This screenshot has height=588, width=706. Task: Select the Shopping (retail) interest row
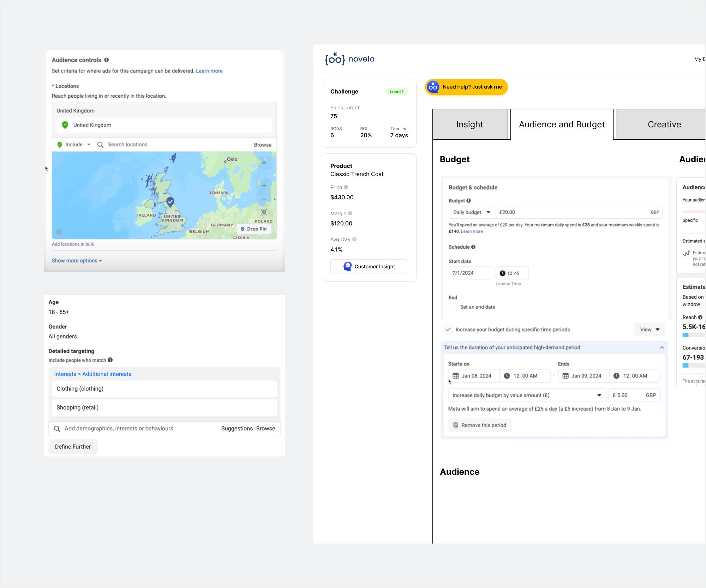click(164, 407)
